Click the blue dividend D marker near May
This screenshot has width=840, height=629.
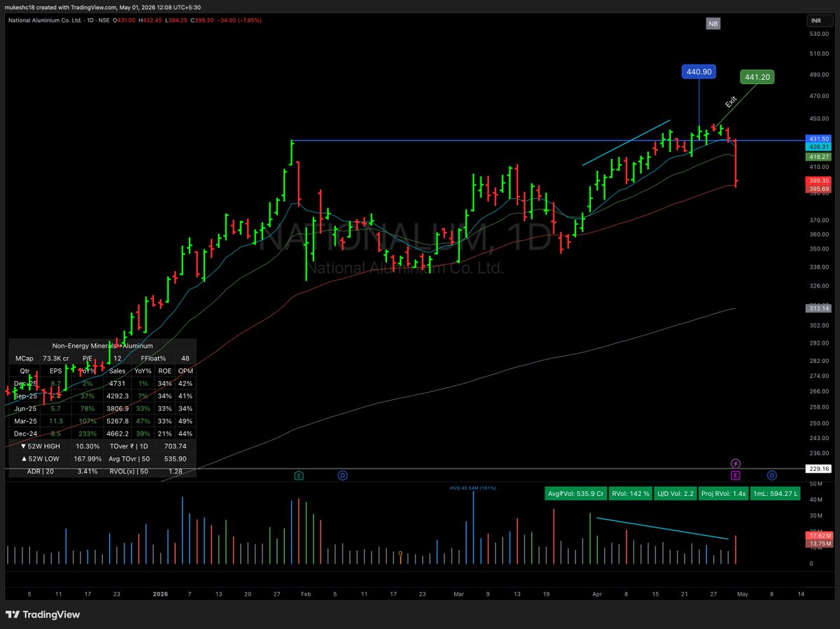[771, 476]
